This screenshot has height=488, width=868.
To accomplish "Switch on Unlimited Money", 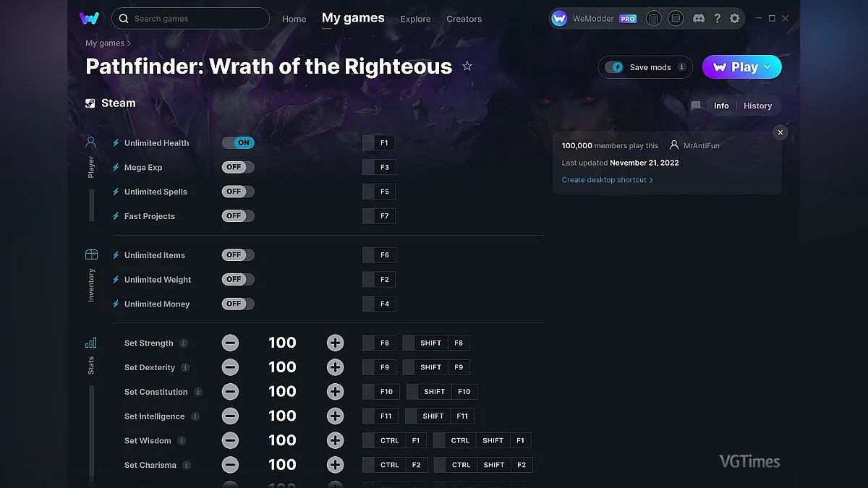I will pyautogui.click(x=237, y=304).
